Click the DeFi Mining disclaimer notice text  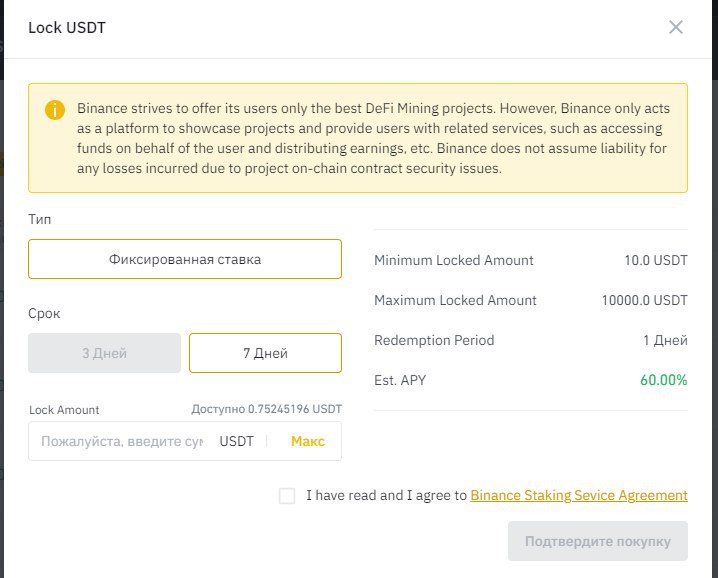[x=373, y=138]
